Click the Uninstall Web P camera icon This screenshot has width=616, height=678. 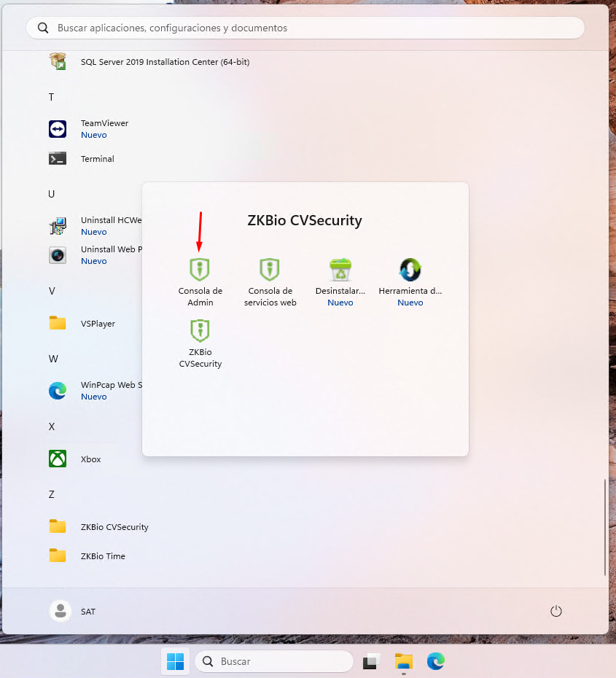pos(58,255)
